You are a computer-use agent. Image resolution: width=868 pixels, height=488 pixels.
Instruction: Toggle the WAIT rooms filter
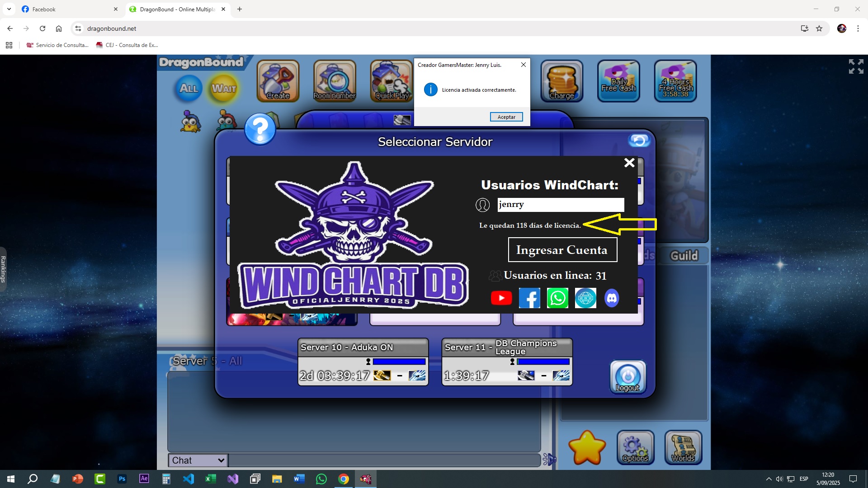(x=224, y=88)
